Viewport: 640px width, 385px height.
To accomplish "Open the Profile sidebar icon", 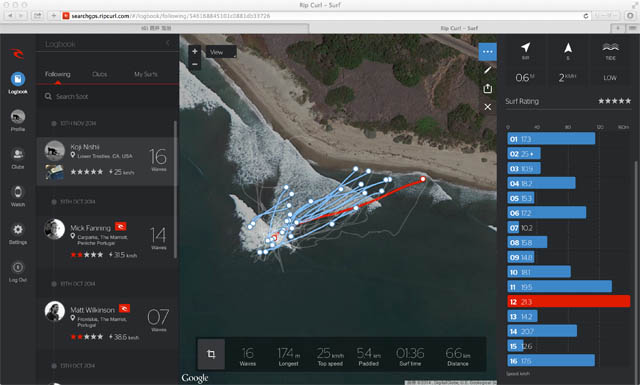I will pyautogui.click(x=18, y=117).
